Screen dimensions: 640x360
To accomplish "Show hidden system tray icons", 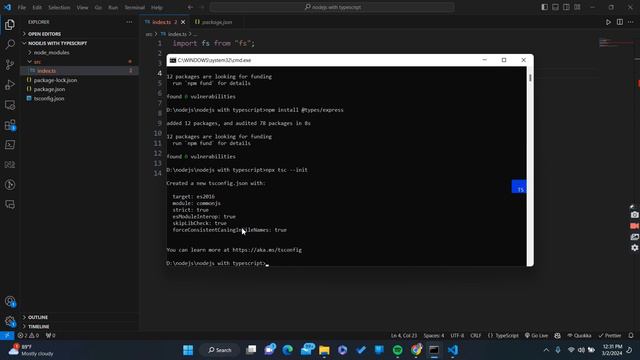I will pos(546,350).
